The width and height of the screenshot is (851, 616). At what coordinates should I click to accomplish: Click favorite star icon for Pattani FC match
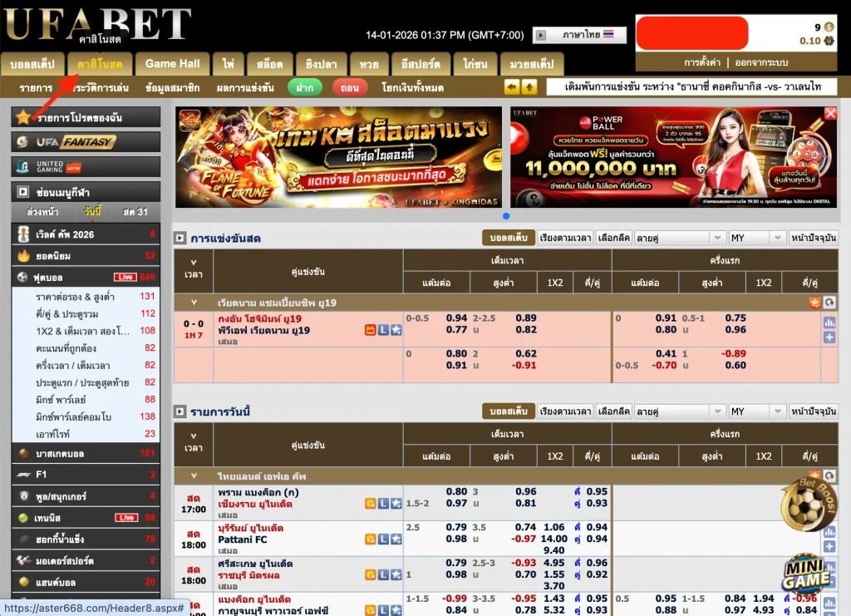point(396,539)
